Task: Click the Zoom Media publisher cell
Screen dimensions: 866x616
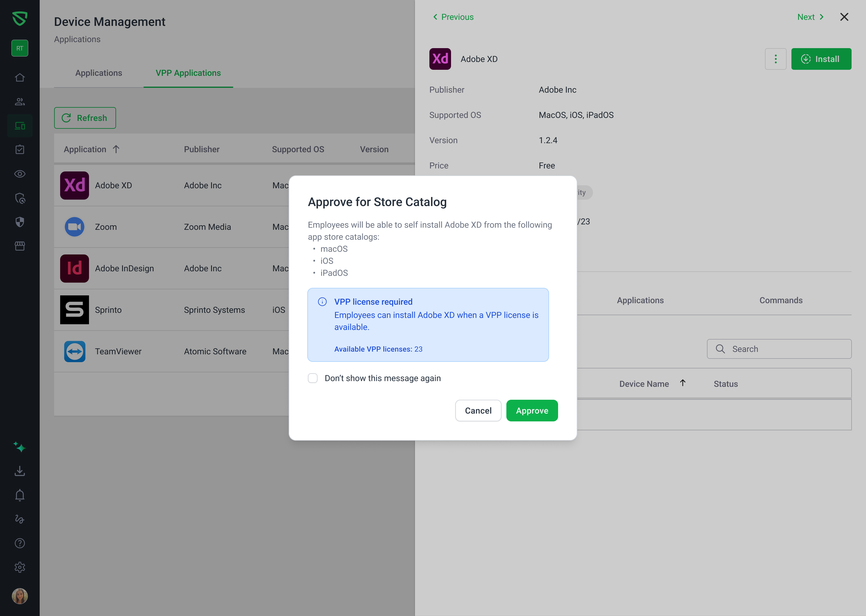Action: (x=207, y=227)
